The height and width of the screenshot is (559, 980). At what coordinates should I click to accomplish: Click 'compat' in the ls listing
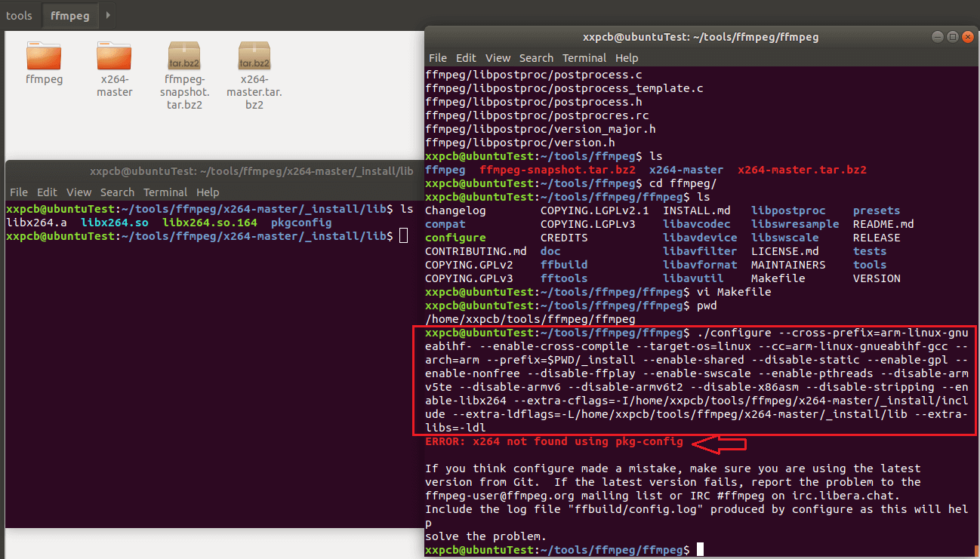[x=445, y=224]
